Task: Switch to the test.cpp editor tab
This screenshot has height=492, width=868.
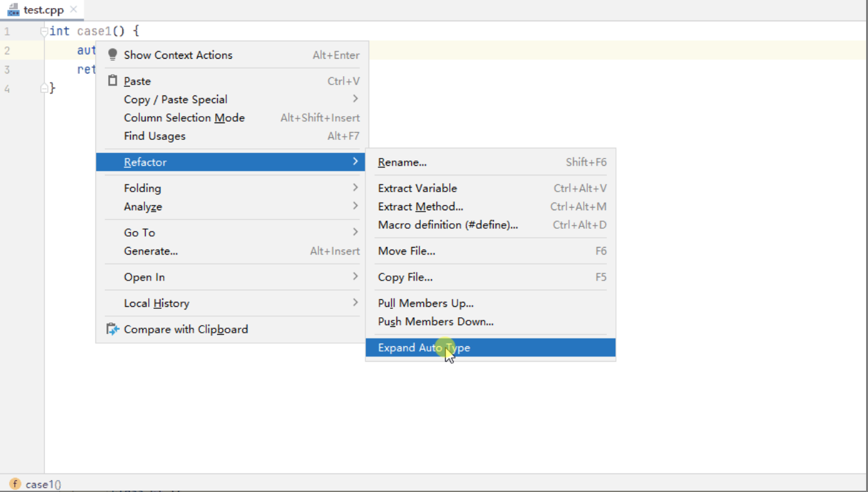Action: coord(43,10)
